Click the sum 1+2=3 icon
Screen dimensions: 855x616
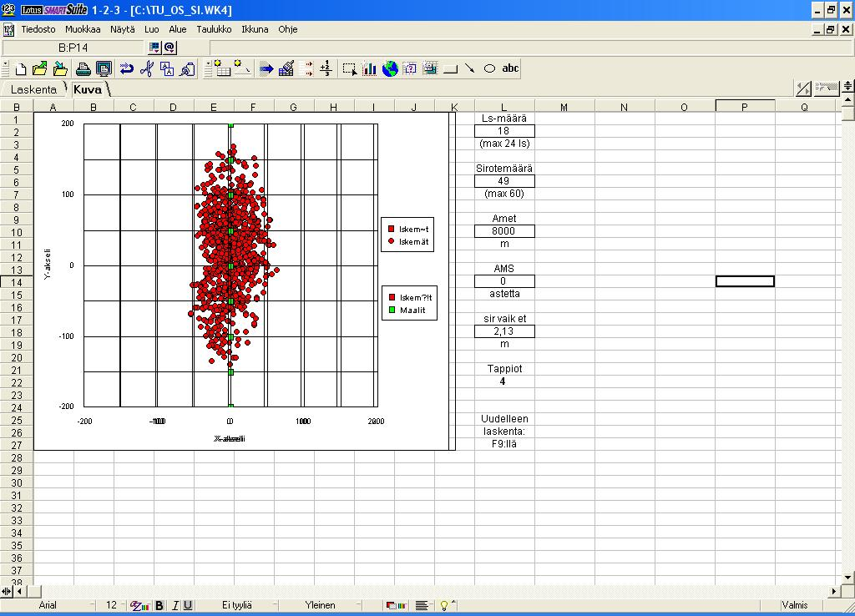coord(326,68)
